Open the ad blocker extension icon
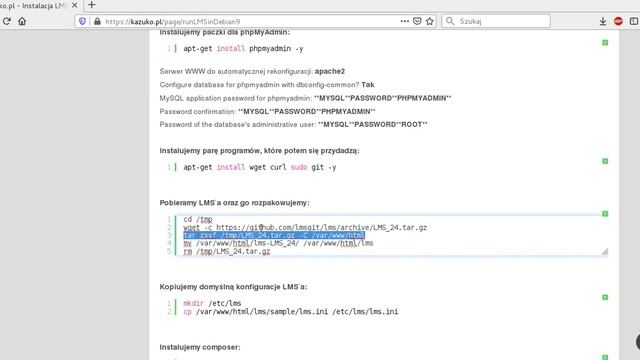The width and height of the screenshot is (640, 360). (x=618, y=21)
